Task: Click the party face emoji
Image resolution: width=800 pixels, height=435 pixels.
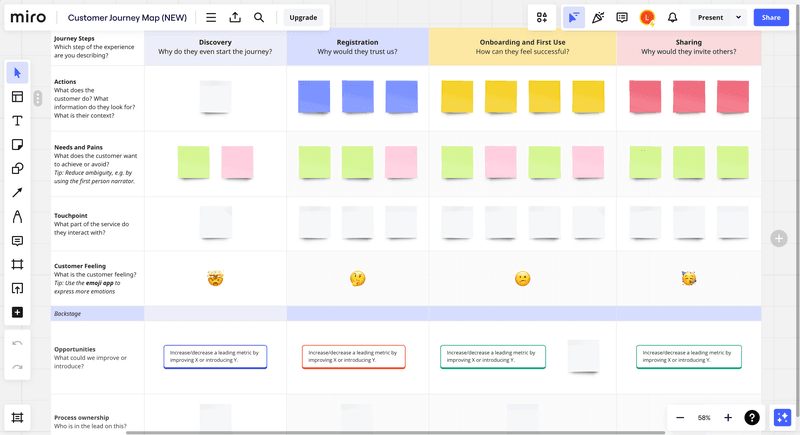Action: click(689, 278)
